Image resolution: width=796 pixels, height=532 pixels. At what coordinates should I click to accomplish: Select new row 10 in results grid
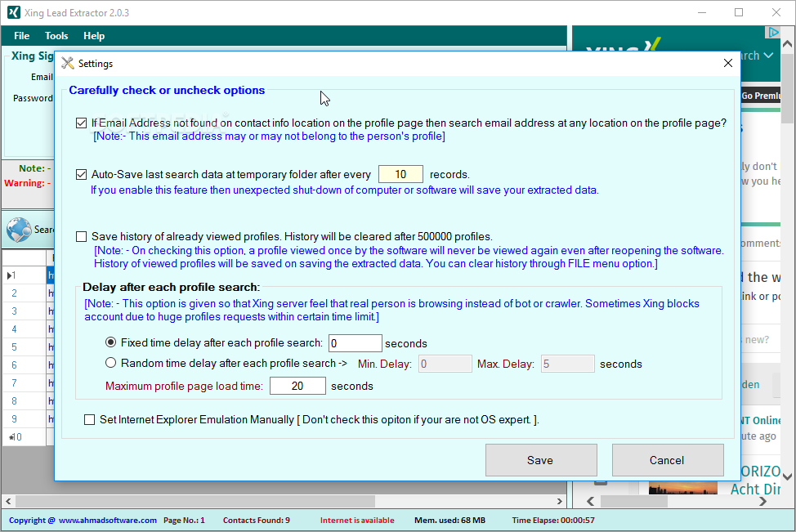tap(25, 437)
